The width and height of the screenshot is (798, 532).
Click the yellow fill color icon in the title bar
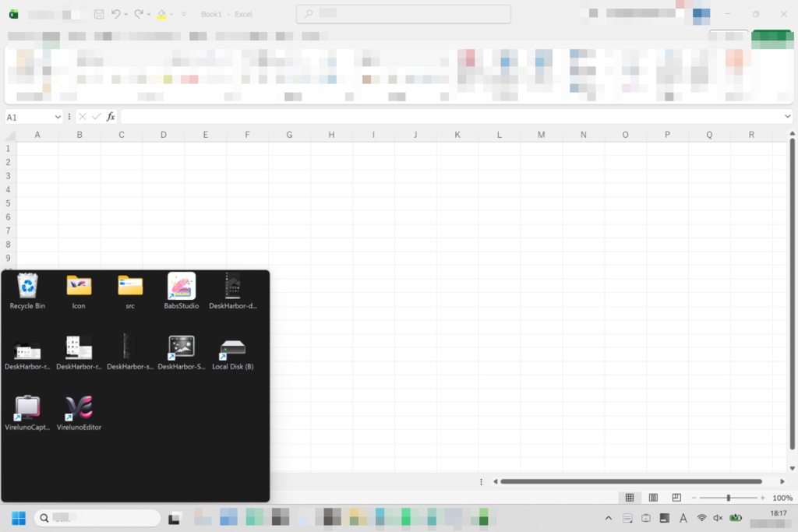(x=161, y=14)
